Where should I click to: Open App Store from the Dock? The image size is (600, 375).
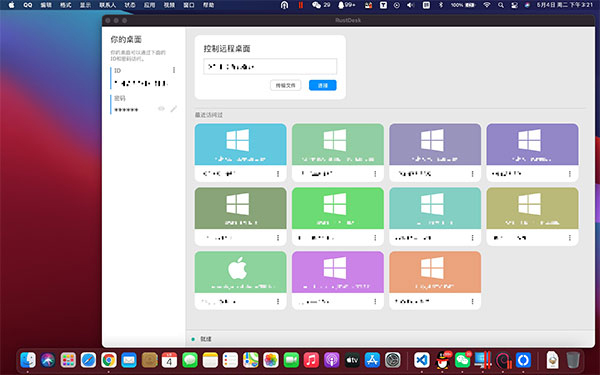(372, 360)
